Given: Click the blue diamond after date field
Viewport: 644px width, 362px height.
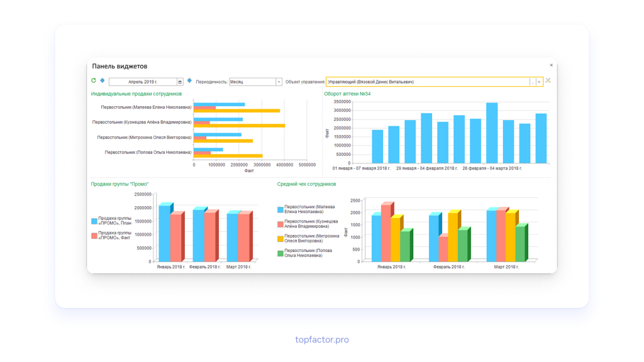Looking at the screenshot, I should 189,80.
